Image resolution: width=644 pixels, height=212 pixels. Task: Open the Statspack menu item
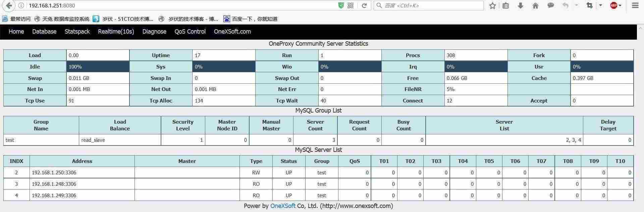point(77,32)
